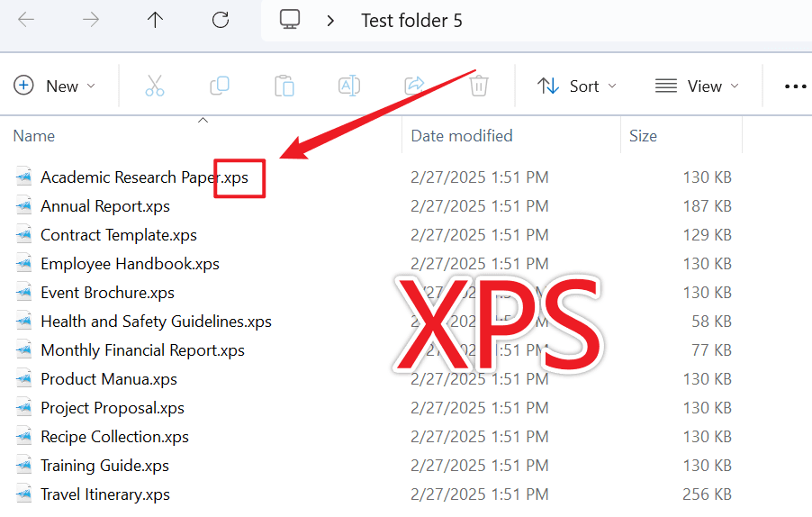Screen dimensions: 812x517
Task: Click the 256 KB size value
Action: click(707, 494)
